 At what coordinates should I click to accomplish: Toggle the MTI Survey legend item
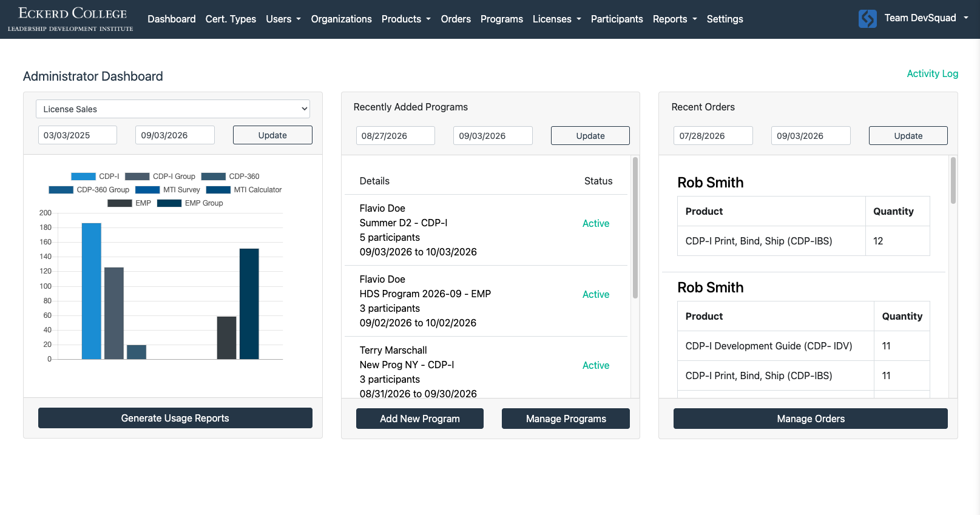click(167, 190)
